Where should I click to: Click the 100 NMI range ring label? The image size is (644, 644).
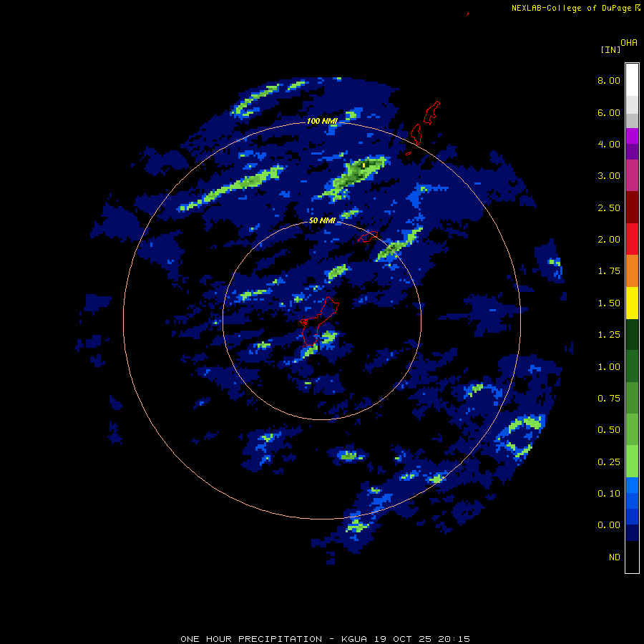point(323,121)
